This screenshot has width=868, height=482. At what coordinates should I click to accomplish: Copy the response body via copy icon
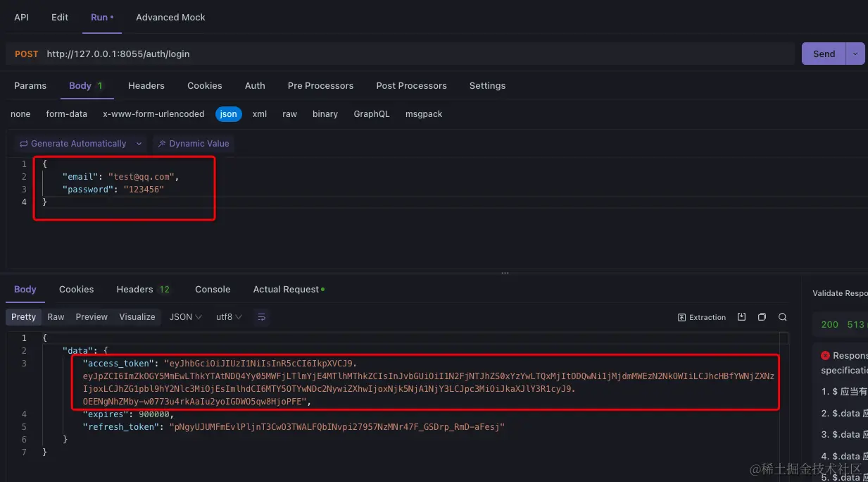762,316
